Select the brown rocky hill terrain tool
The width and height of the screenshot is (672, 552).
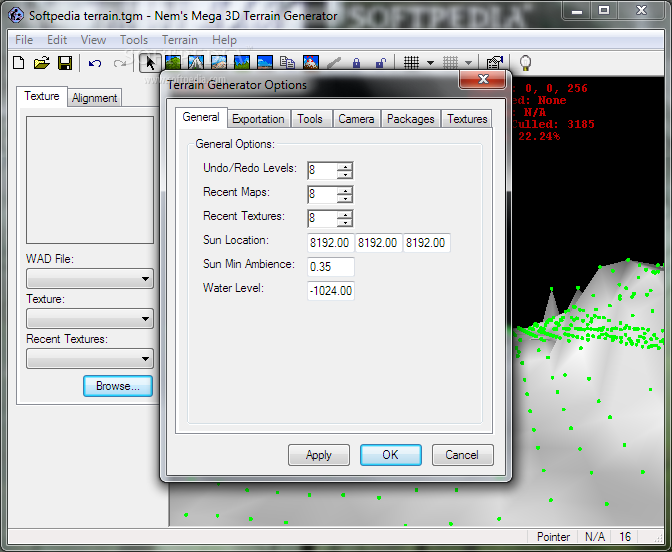[x=219, y=63]
